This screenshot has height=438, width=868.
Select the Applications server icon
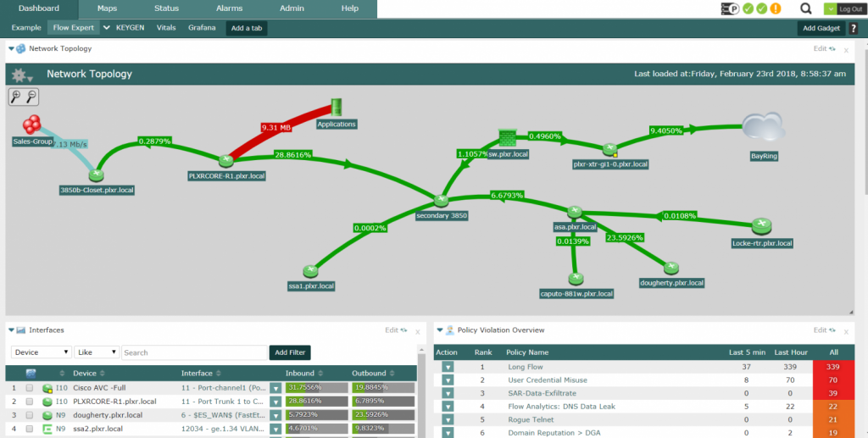pos(336,108)
